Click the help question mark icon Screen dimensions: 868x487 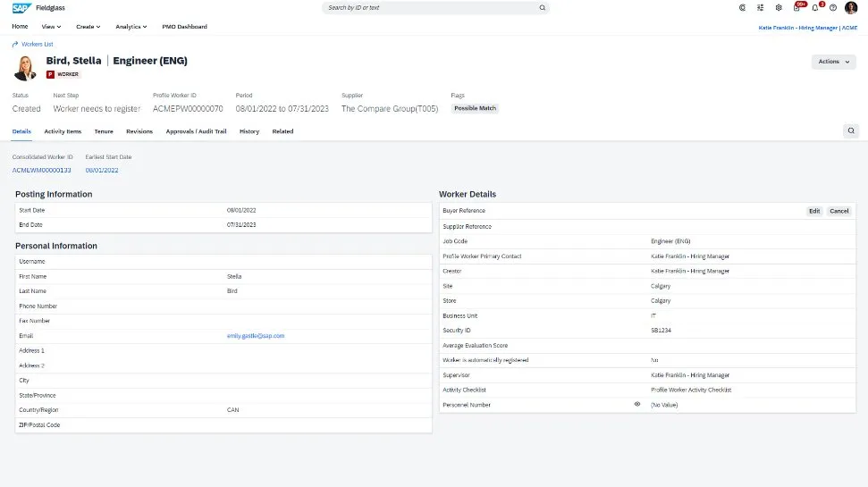[833, 7]
